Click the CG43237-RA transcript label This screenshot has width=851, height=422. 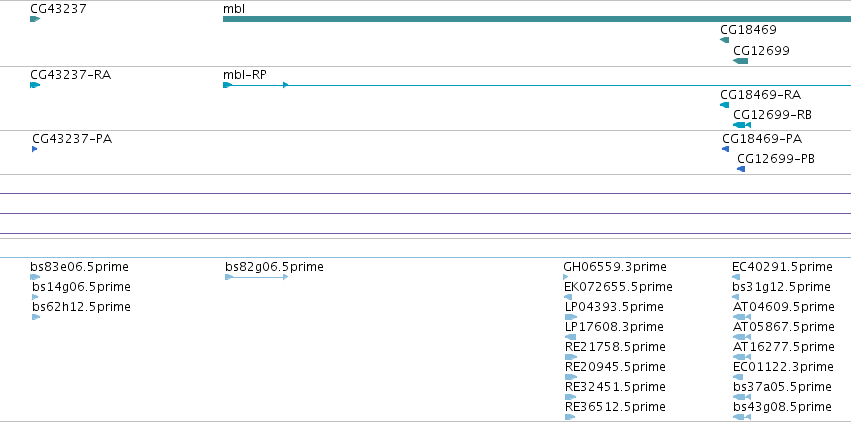pos(71,75)
